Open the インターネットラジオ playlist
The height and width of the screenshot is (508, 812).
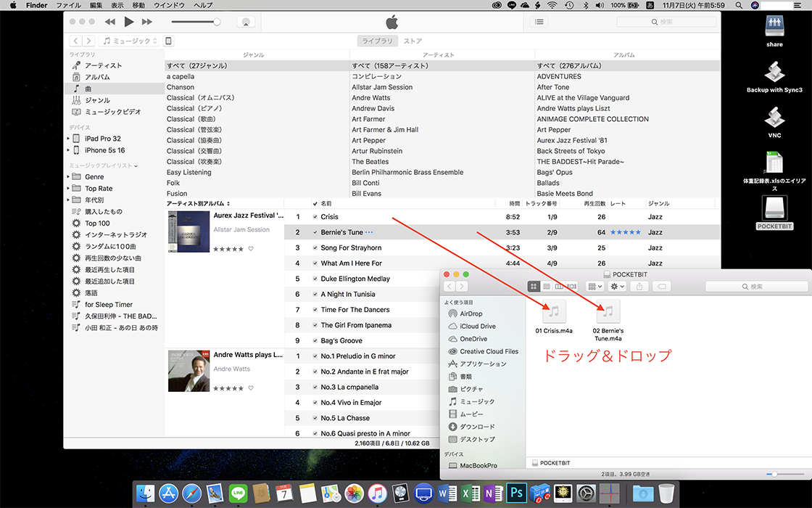pos(116,235)
